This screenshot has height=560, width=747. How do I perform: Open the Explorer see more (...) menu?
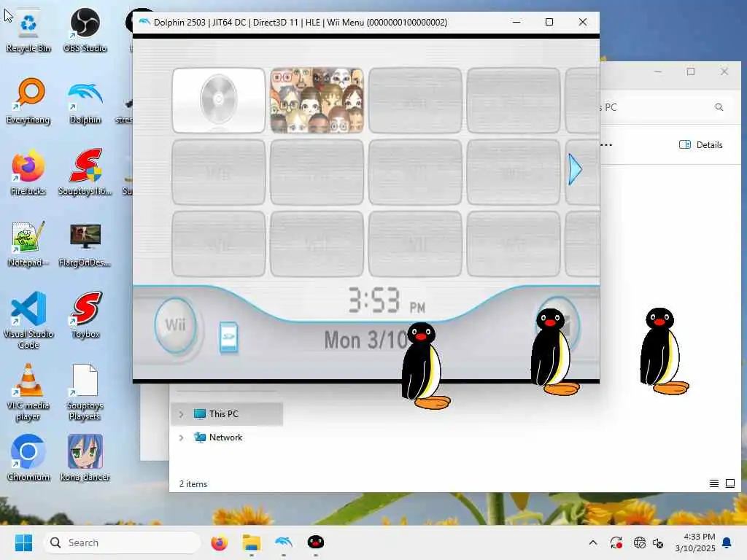(606, 145)
